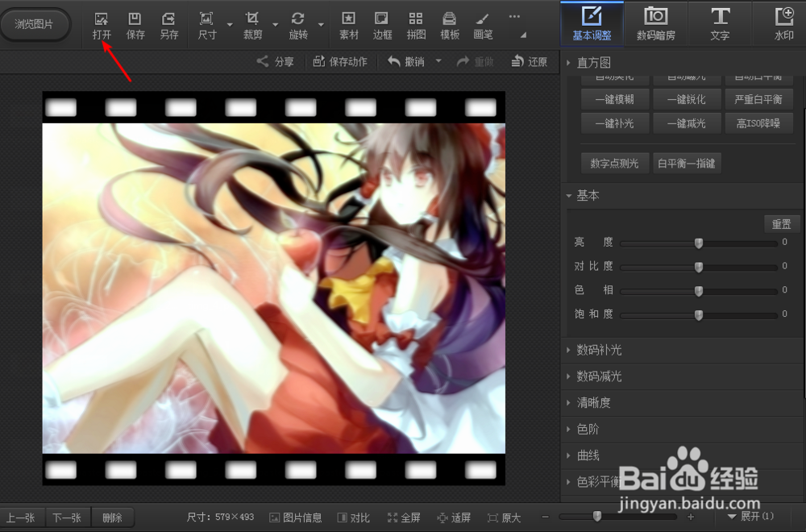Click the 打开 open image icon
Viewport: 806px width, 532px height.
click(102, 27)
